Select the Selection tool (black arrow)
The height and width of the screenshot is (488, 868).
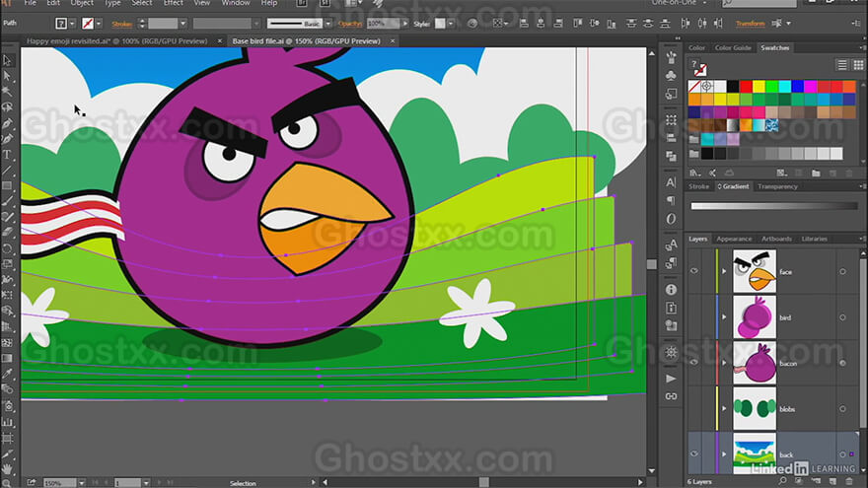click(7, 60)
